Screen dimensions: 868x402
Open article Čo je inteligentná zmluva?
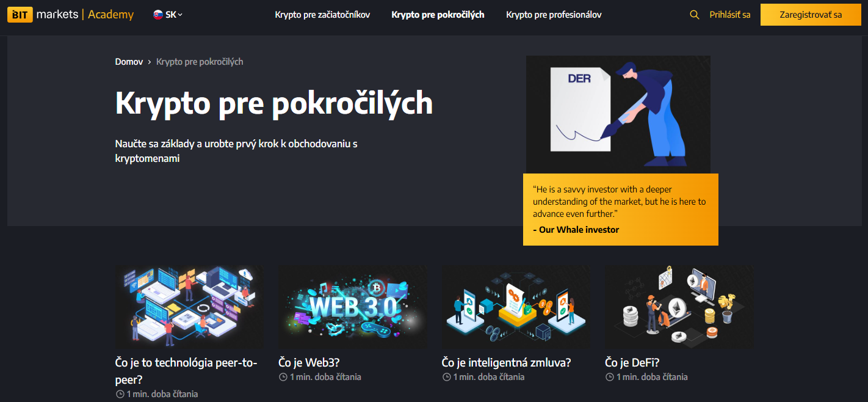506,362
